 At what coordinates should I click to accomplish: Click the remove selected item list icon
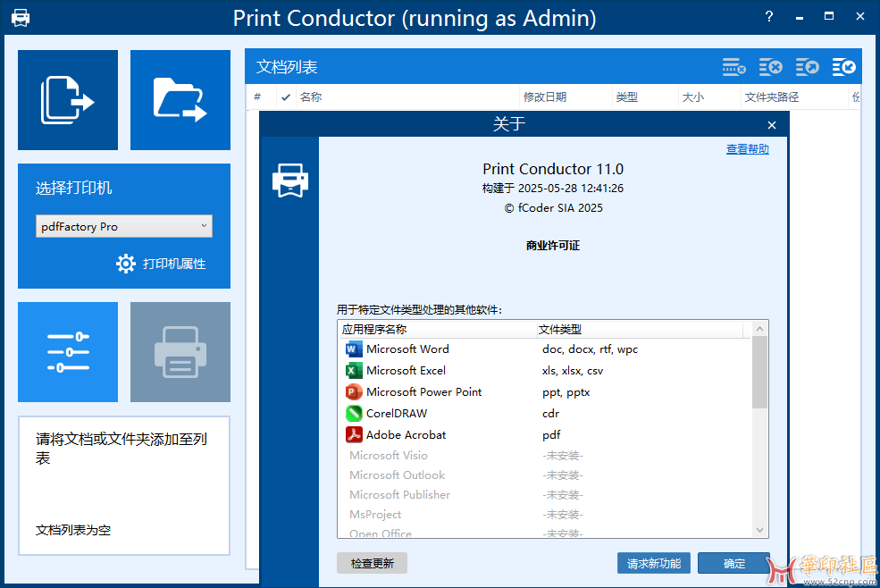pyautogui.click(x=734, y=67)
